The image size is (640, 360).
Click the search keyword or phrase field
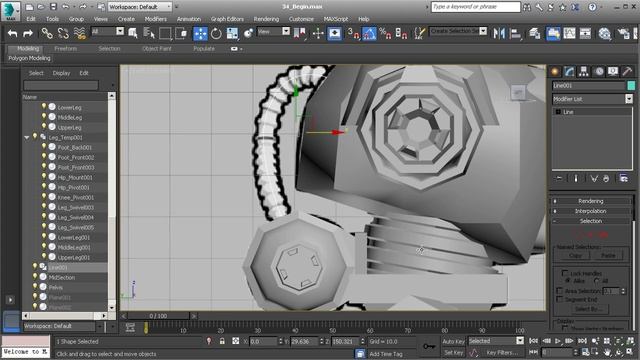coord(476,7)
